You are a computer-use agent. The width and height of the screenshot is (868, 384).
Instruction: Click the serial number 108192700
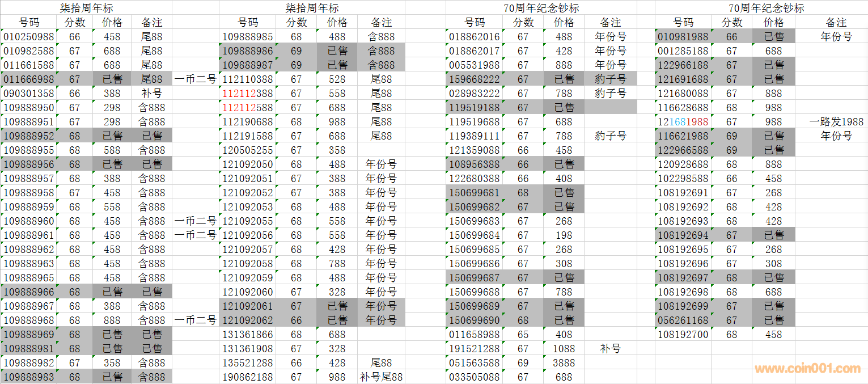683,335
